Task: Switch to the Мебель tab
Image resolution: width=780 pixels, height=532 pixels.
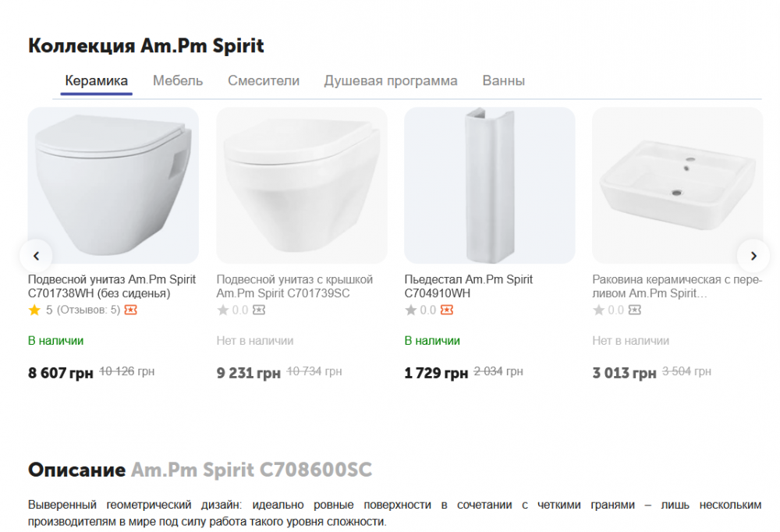Action: coord(178,80)
